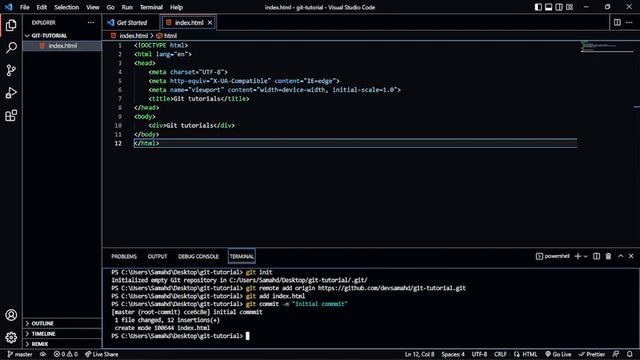The width and height of the screenshot is (640, 360).
Task: Open the Run and Debug view
Action: tap(11, 93)
